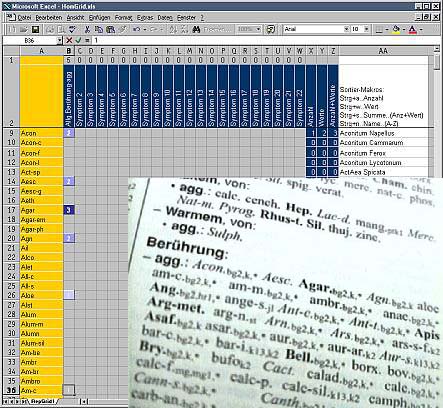Open the undo history dropdown arrow
Screen dimensions: 443x408
tap(145, 29)
